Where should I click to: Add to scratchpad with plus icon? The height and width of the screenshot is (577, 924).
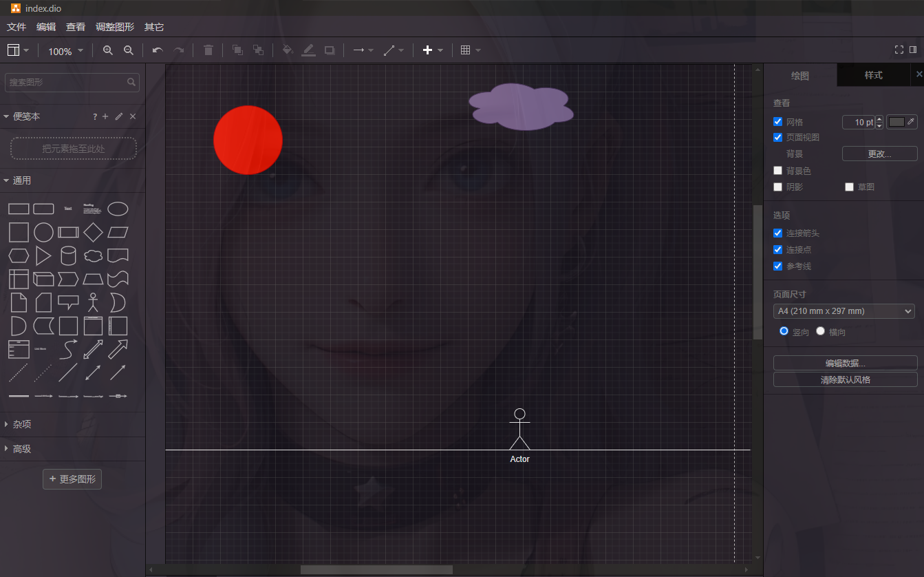tap(105, 117)
